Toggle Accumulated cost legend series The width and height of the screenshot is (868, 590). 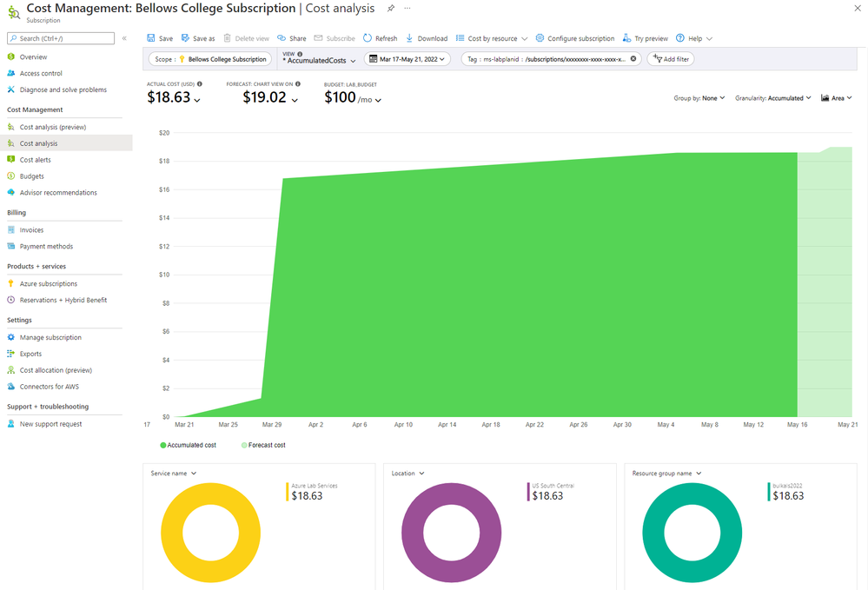tap(189, 445)
